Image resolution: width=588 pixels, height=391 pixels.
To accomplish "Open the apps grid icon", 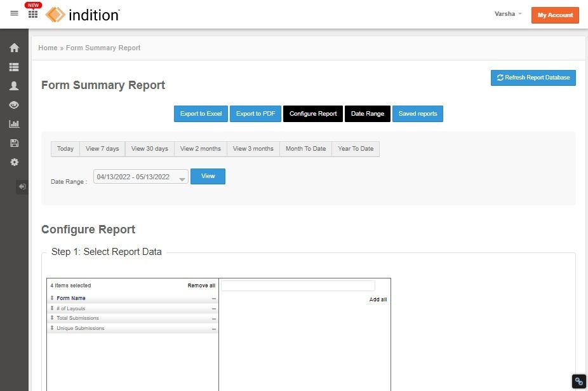I will [33, 14].
